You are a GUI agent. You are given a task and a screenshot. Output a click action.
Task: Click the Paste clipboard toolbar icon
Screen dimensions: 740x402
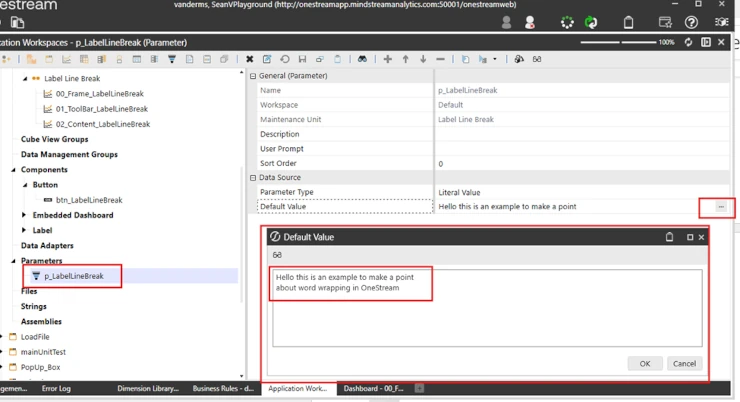[x=337, y=59]
